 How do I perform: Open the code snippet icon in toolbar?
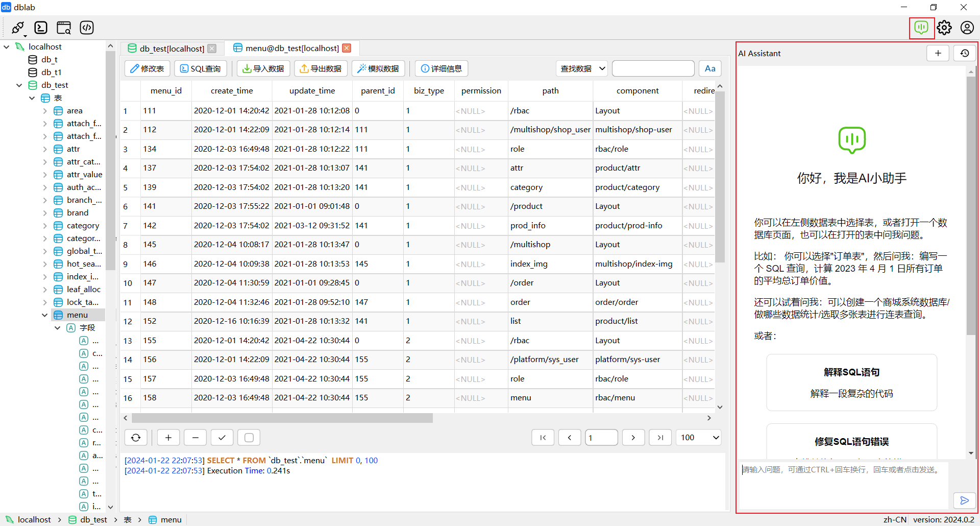[87, 28]
